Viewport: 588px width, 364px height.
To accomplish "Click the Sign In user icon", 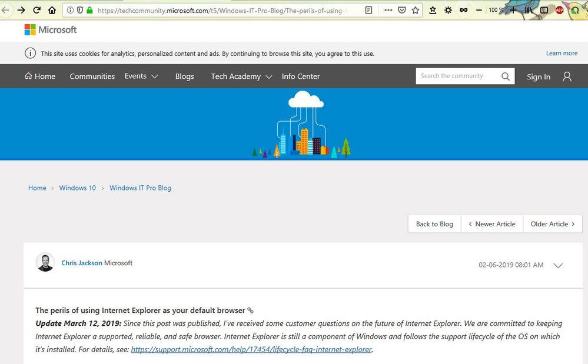I will (x=567, y=76).
